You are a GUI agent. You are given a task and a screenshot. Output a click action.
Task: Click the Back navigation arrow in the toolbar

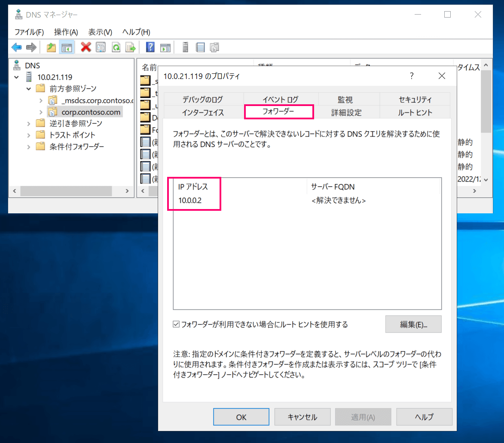coord(16,47)
